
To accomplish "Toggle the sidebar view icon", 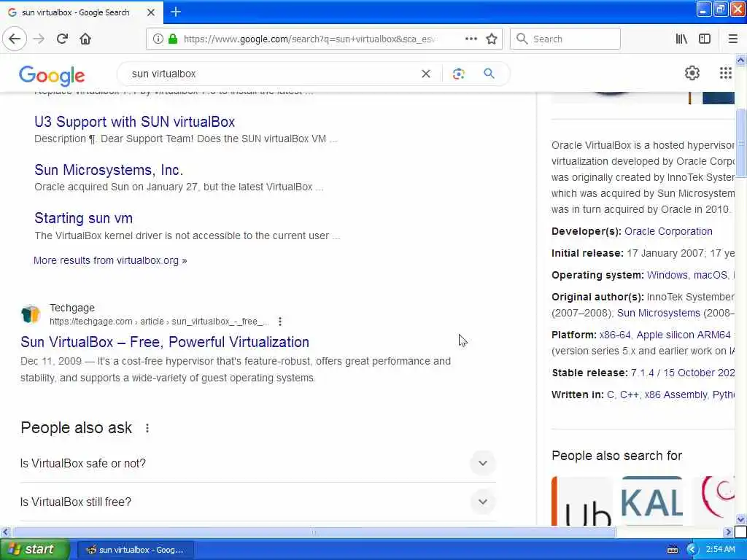I will pos(705,39).
